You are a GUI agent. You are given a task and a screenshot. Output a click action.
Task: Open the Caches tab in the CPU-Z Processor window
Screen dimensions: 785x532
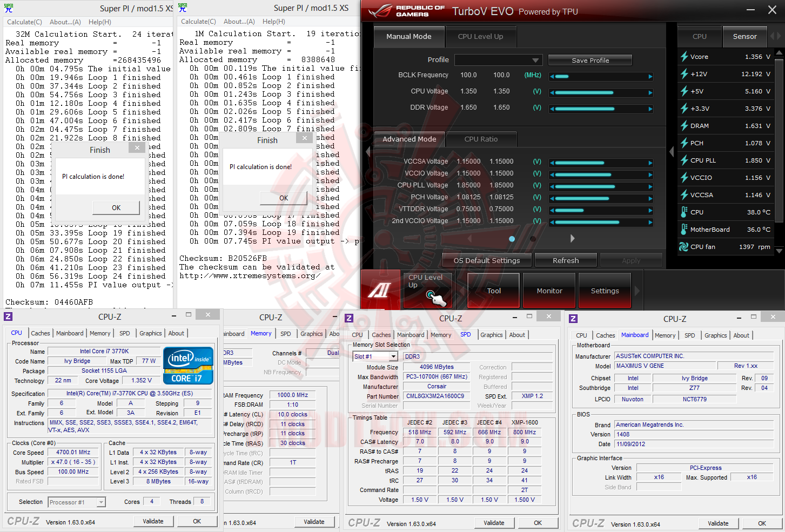click(x=41, y=334)
